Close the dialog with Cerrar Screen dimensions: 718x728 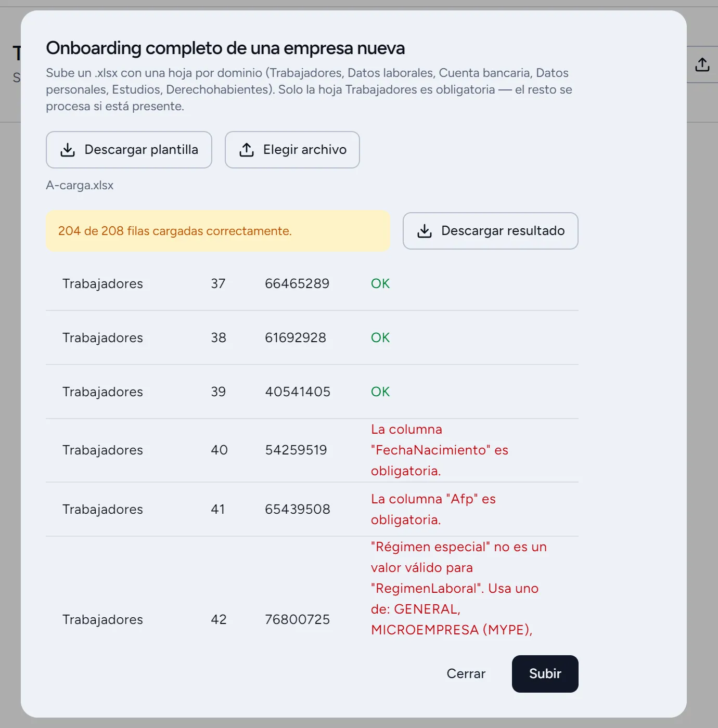pos(466,674)
